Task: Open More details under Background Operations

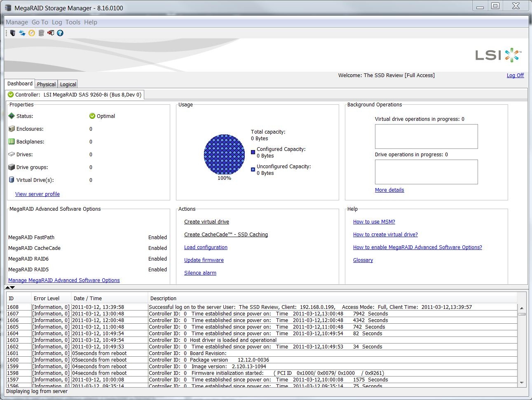Action: (389, 190)
